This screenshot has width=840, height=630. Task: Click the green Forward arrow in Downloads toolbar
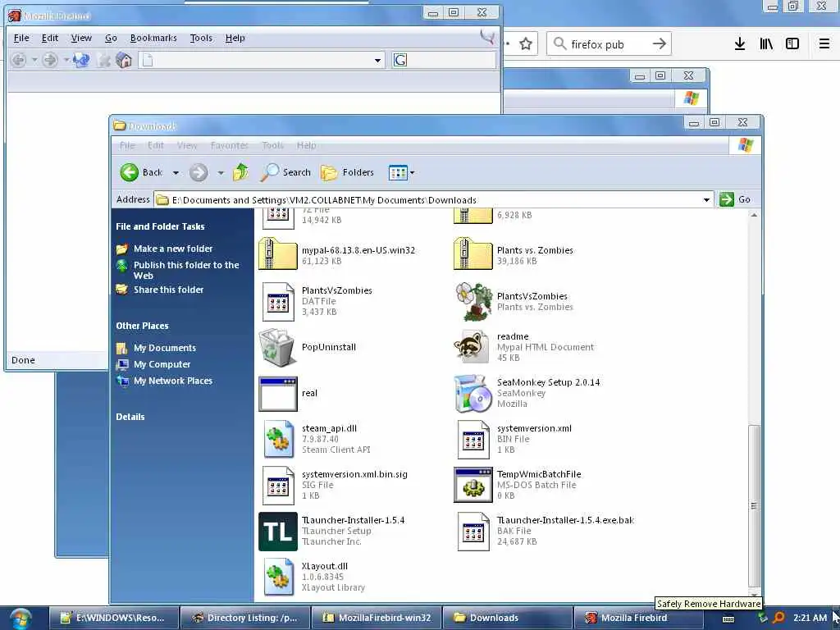pos(199,172)
